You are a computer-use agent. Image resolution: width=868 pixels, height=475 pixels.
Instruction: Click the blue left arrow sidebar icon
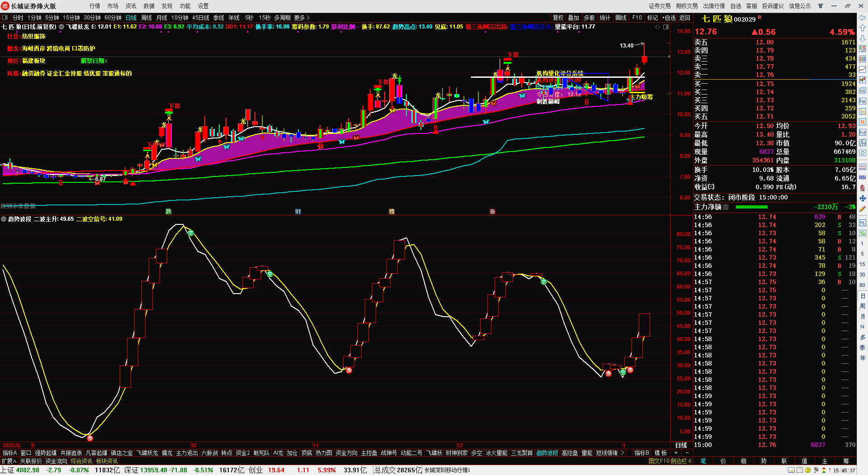coord(863,18)
